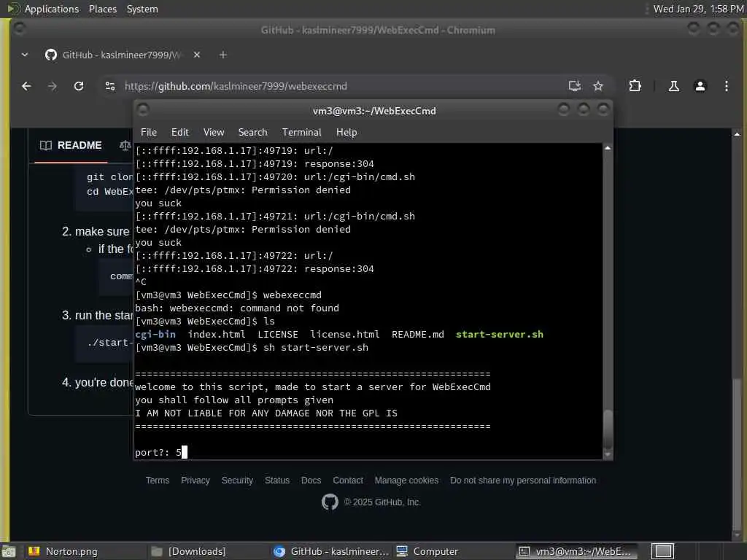Click the show desktop icon in taskbar
Viewport: 747px width, 560px height.
tap(8, 551)
